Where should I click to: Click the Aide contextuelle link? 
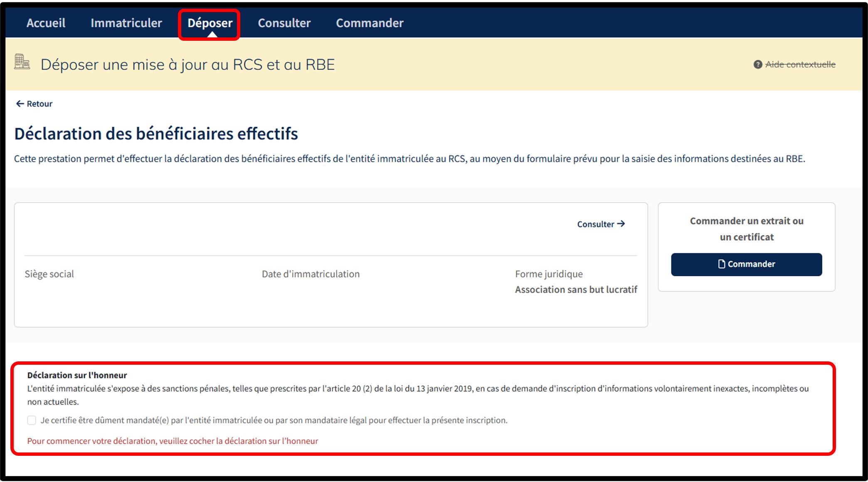point(800,64)
